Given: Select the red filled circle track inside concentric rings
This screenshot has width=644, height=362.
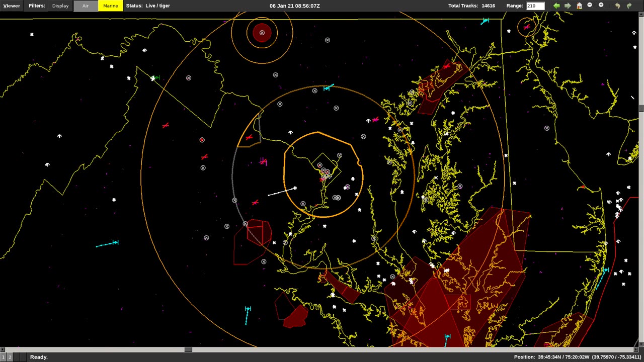Looking at the screenshot, I should tap(262, 33).
